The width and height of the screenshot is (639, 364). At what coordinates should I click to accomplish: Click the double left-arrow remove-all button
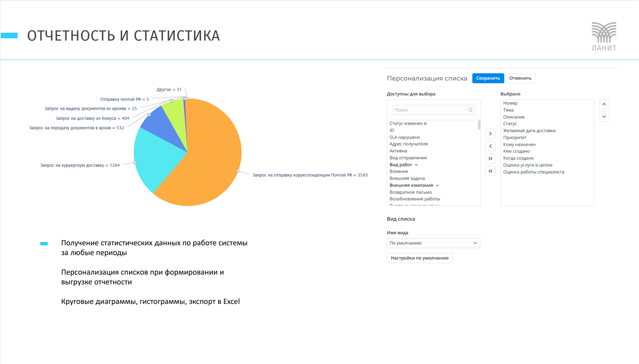coord(491,171)
